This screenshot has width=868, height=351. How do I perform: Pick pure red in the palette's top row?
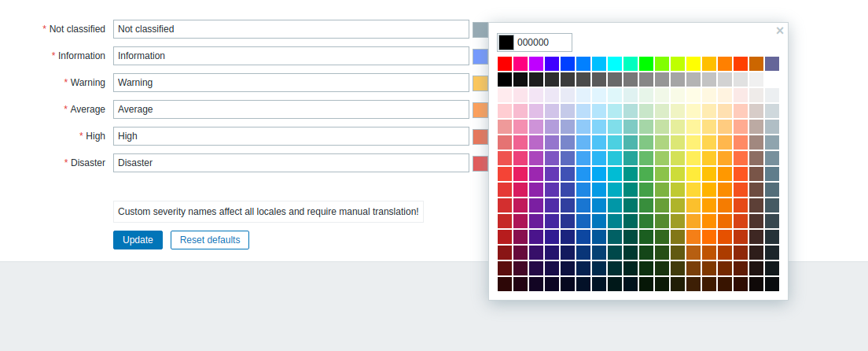pos(505,64)
